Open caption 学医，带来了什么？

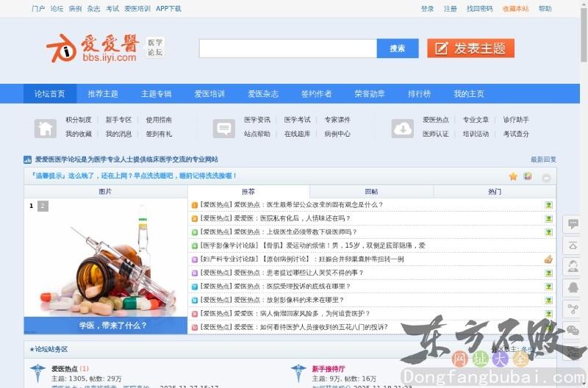point(113,326)
